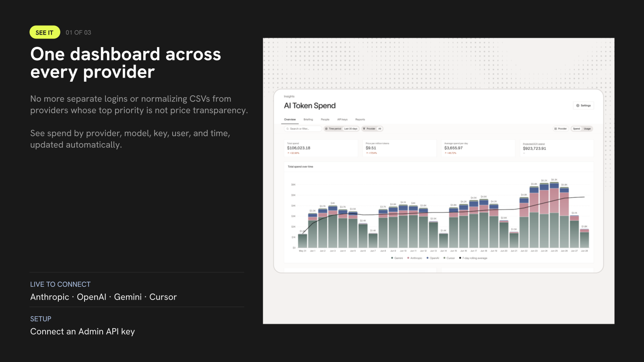Open the Reports tab
Screen dimensions: 644x362
(x=360, y=119)
